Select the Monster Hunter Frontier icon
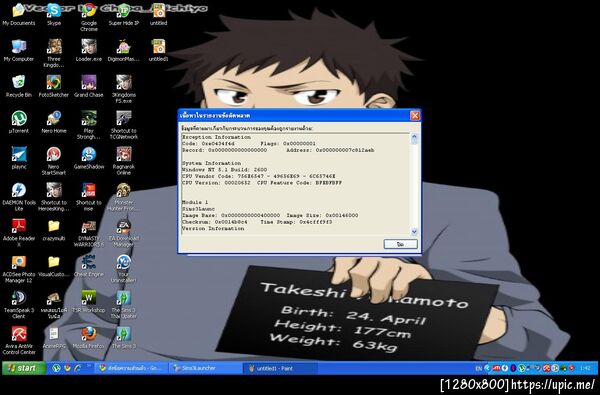 (x=124, y=198)
